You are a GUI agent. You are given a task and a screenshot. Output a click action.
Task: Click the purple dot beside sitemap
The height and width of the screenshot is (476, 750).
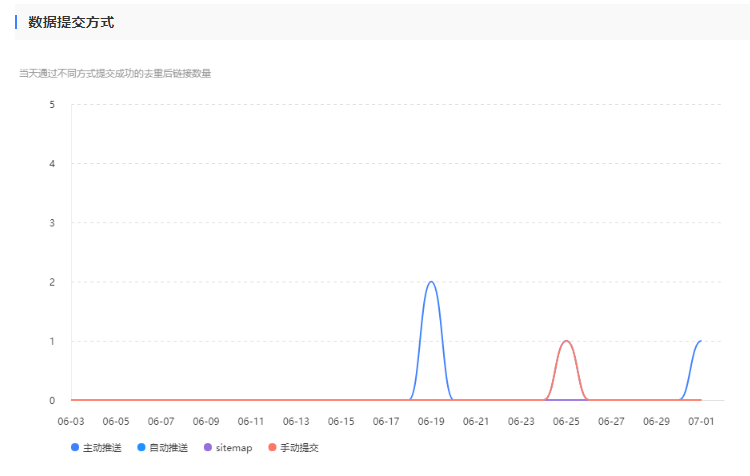[207, 448]
